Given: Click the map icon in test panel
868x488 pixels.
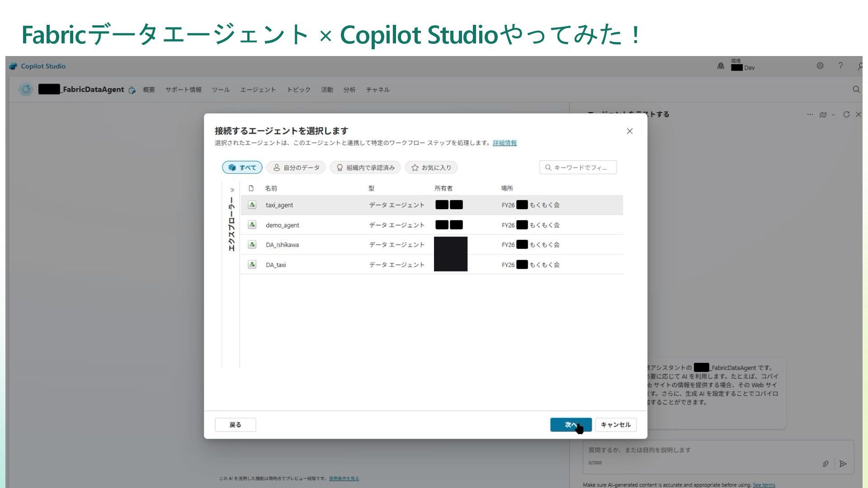Looking at the screenshot, I should click(x=823, y=115).
